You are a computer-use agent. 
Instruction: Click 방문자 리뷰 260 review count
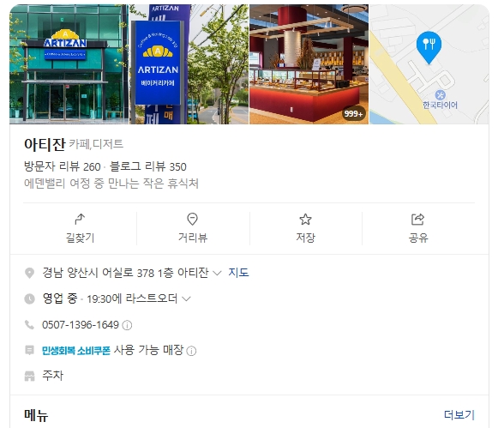[63, 166]
